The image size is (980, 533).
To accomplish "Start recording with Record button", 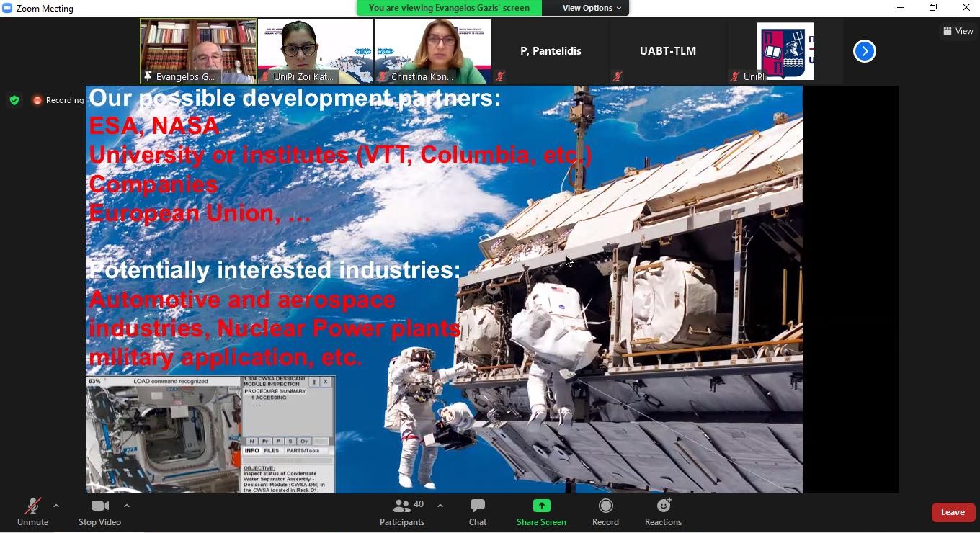I will pyautogui.click(x=605, y=512).
